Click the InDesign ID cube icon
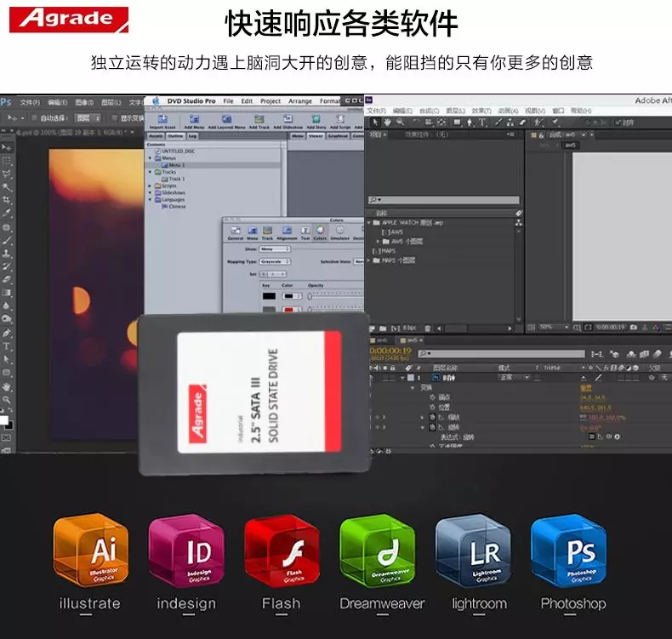The image size is (672, 639). [185, 551]
